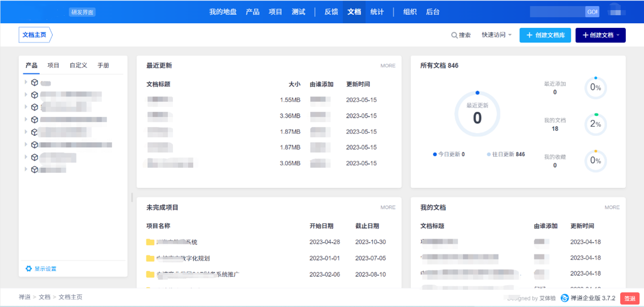
Task: Click the plus icon on Create Doc Library button
Action: click(x=529, y=35)
